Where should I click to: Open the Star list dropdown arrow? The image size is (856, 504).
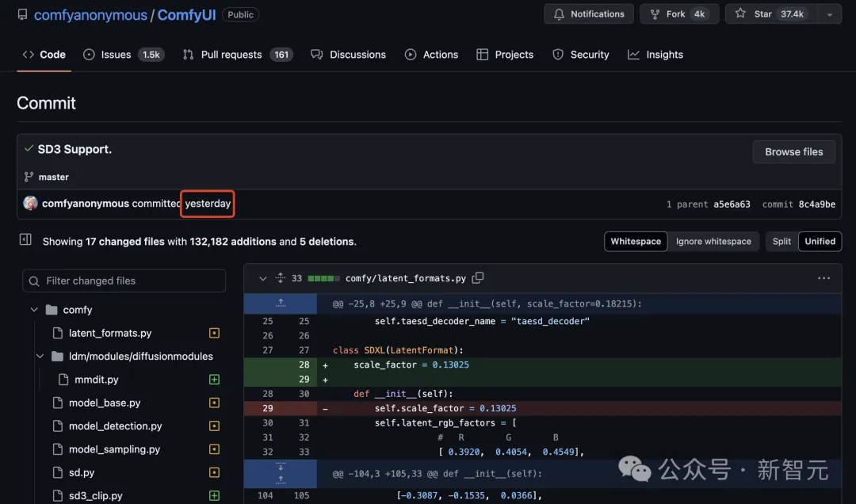tap(829, 14)
